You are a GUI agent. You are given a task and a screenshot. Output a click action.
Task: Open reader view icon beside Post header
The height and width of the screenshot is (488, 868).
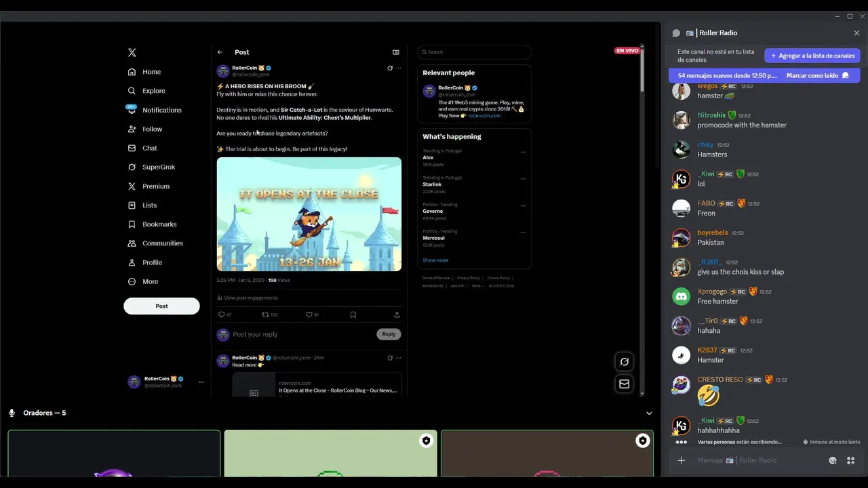pos(396,52)
